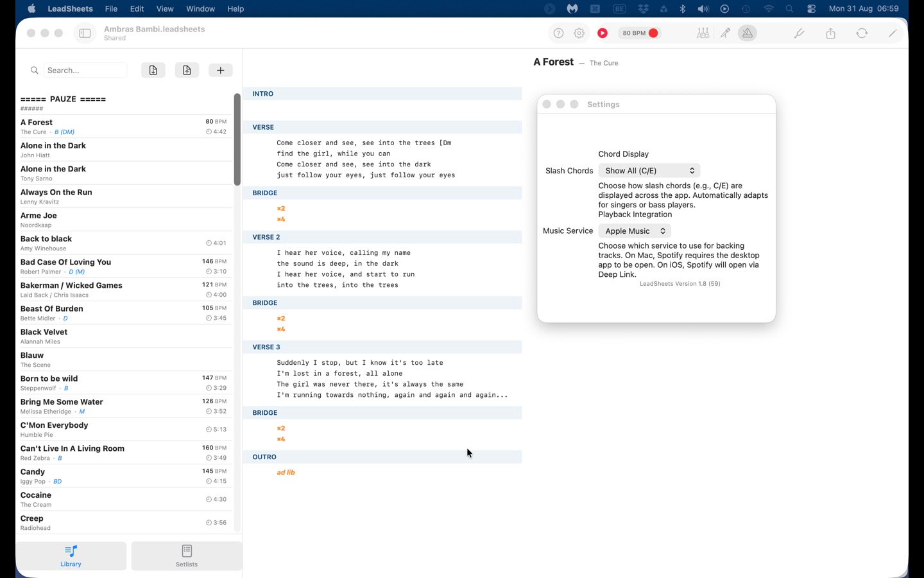The width and height of the screenshot is (924, 578).
Task: Toggle the sidebar panel icon
Action: click(x=85, y=33)
